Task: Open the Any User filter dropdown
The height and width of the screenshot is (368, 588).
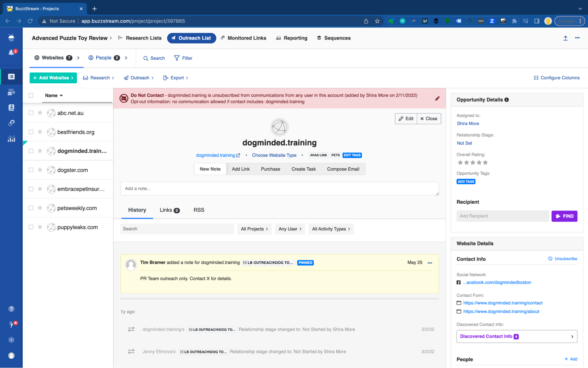Action: coord(290,229)
